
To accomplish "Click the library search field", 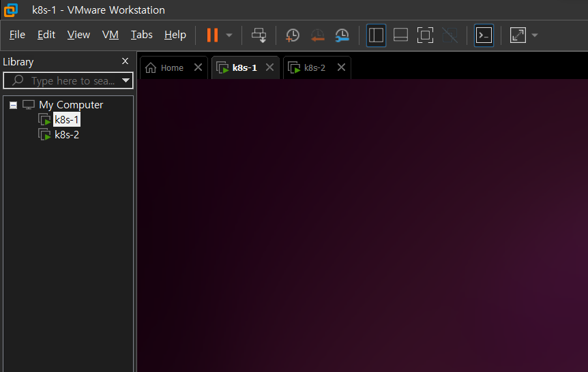I will click(x=68, y=80).
